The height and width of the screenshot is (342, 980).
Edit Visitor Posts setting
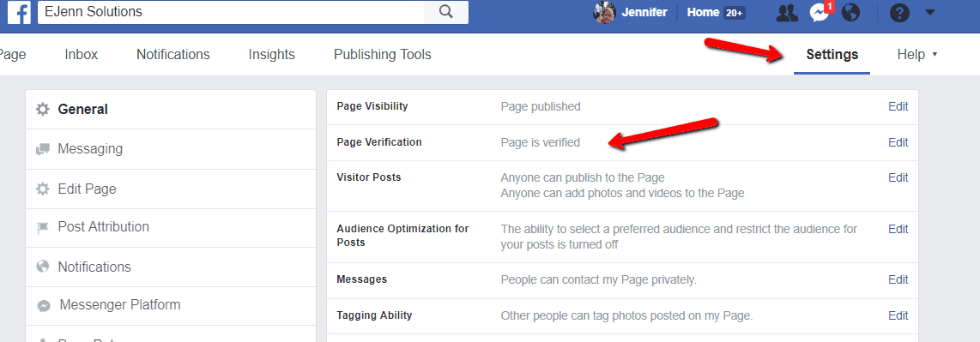[x=898, y=178]
